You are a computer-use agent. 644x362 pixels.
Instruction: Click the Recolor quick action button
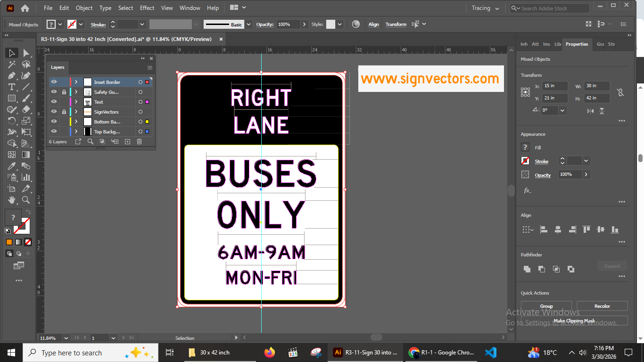pos(602,305)
